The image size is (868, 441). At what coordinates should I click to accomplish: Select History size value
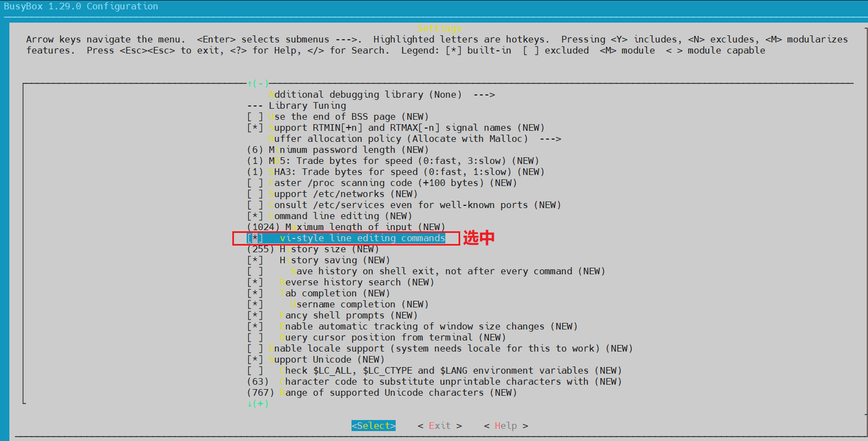coord(313,249)
